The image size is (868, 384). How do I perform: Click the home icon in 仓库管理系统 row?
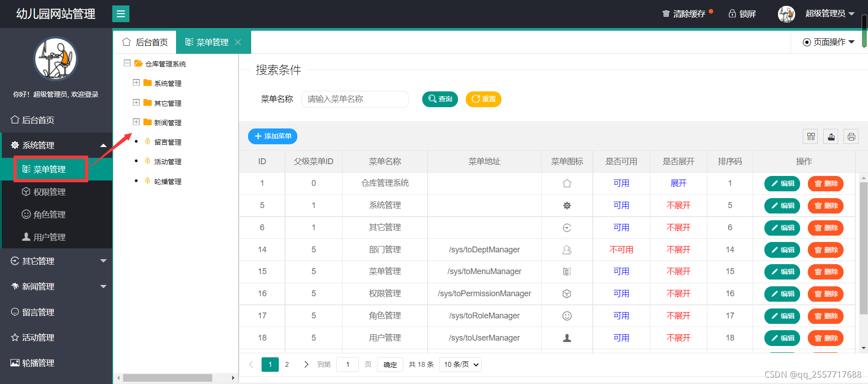pos(567,183)
